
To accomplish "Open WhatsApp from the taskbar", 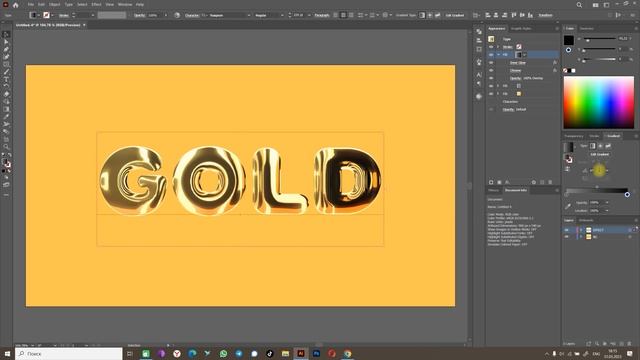I will [223, 353].
